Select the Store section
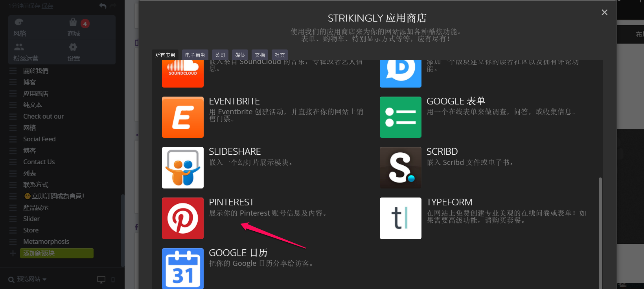The image size is (644, 289). [31, 230]
